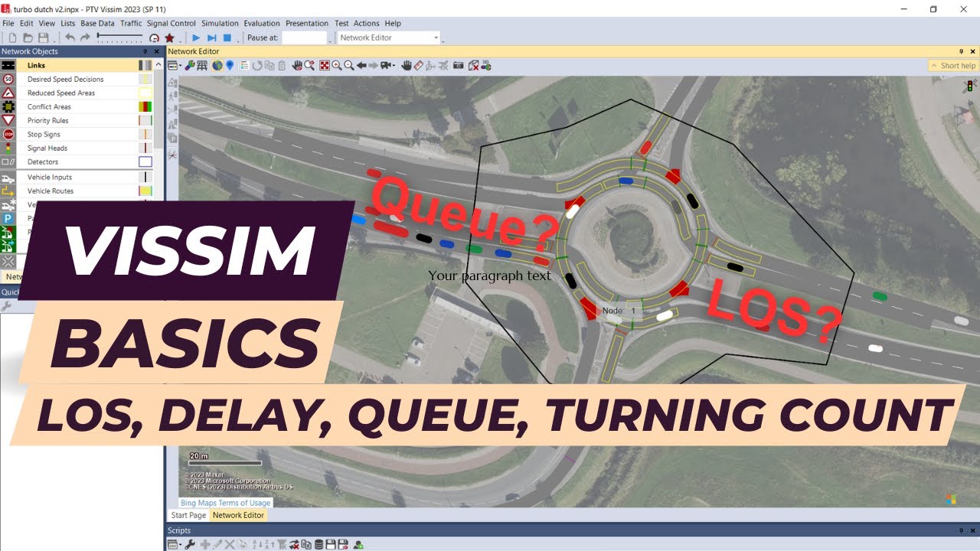This screenshot has height=551, width=980.
Task: Create a new network file
Action: pyautogui.click(x=12, y=37)
